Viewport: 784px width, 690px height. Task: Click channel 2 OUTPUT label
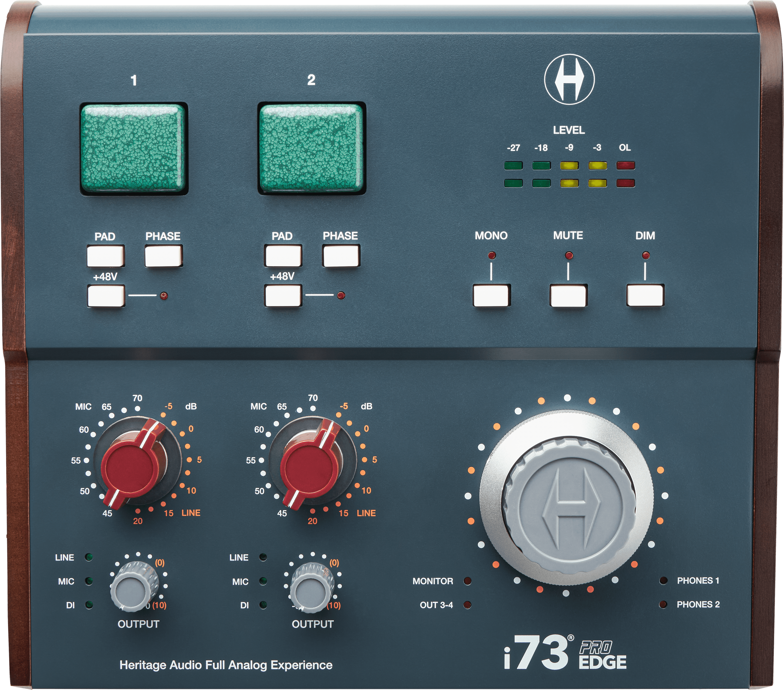(313, 624)
